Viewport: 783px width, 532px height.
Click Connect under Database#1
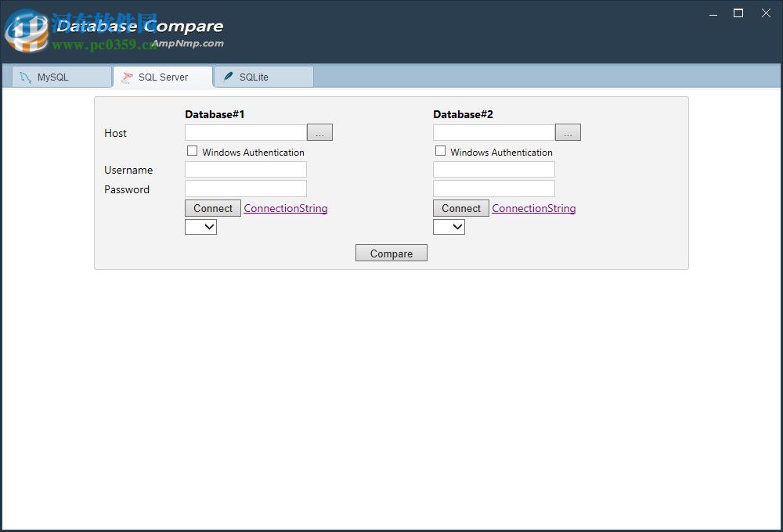(x=212, y=208)
